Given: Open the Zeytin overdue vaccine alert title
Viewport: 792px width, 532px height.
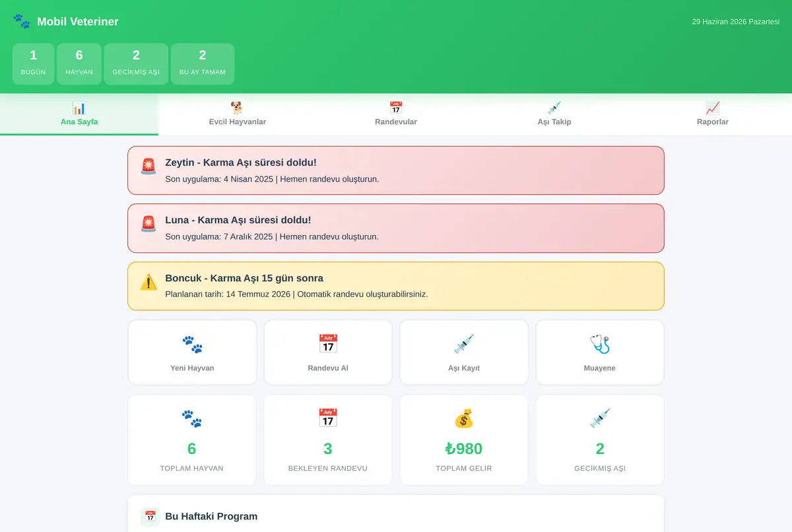Looking at the screenshot, I should pos(241,162).
